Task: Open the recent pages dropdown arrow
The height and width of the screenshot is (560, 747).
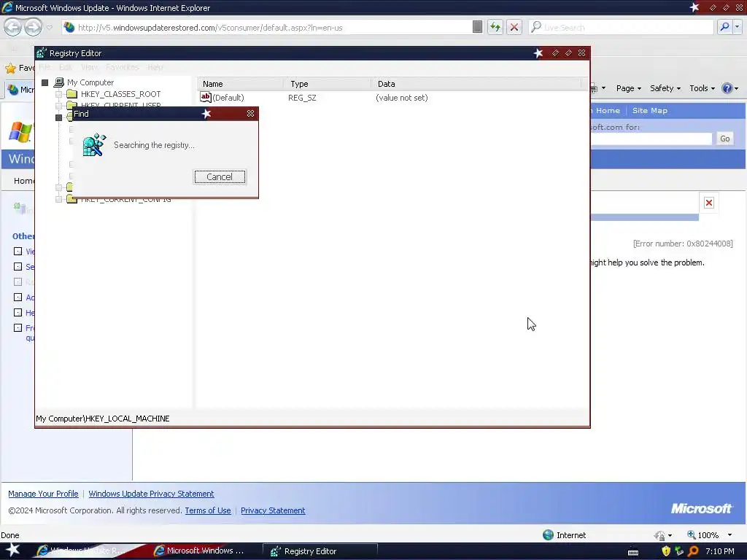Action: (x=50, y=28)
